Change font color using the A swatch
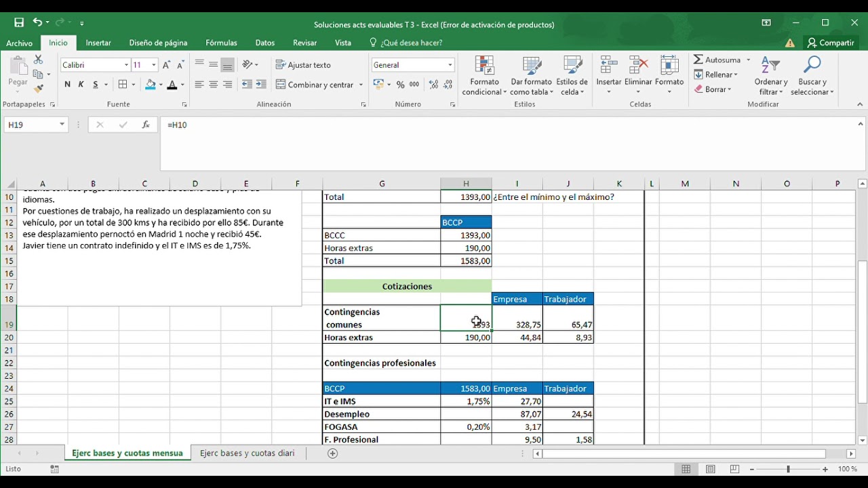Screen dimensions: 868x488 [x=174, y=85]
